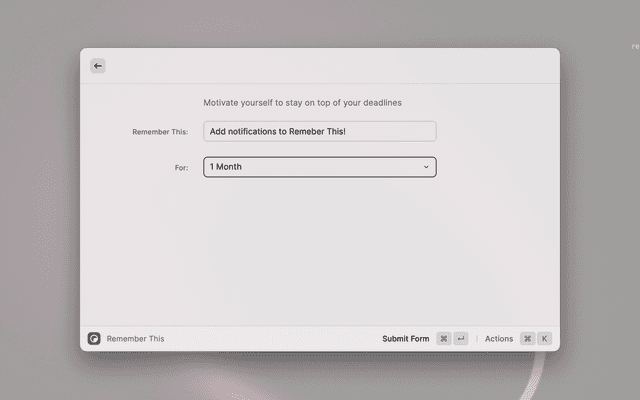Image resolution: width=640 pixels, height=400 pixels.
Task: Expand the For dropdown using its chevron
Action: [x=426, y=167]
